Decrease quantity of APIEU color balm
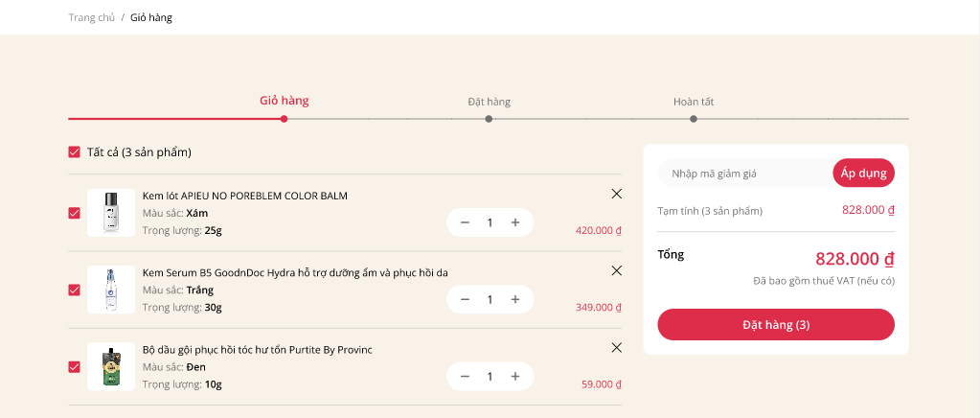 pos(466,222)
